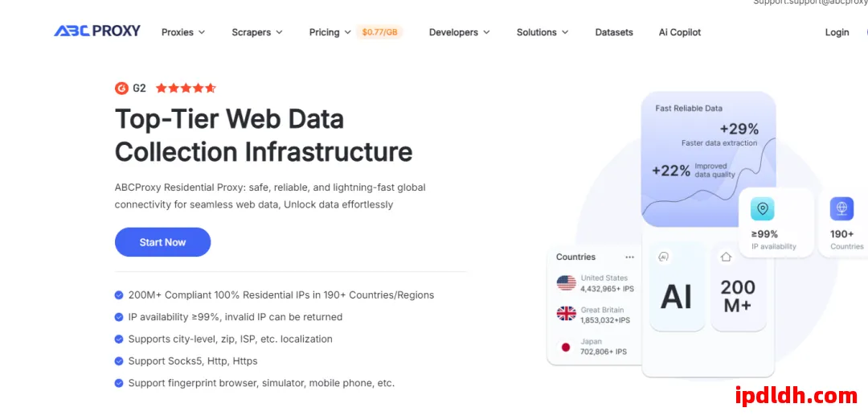Click the small AI circle icon
Viewport: 868px width, 420px height.
click(664, 257)
